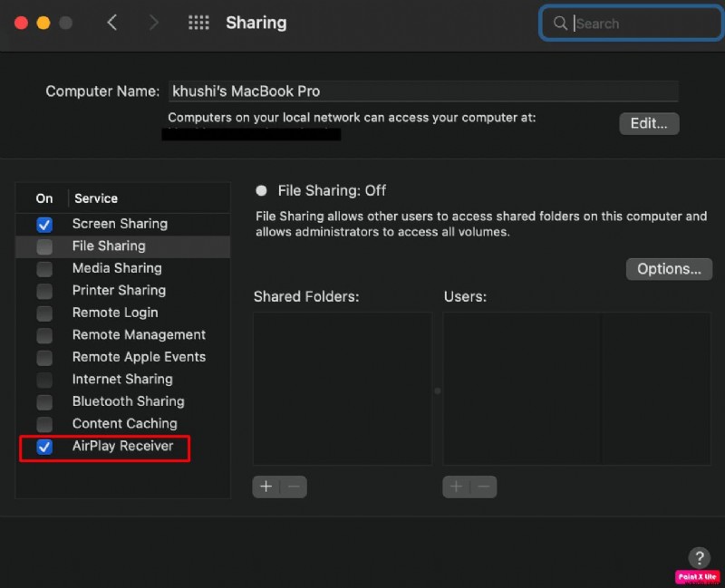Turn on the Printer Sharing checkbox
This screenshot has width=725, height=588.
(x=44, y=291)
